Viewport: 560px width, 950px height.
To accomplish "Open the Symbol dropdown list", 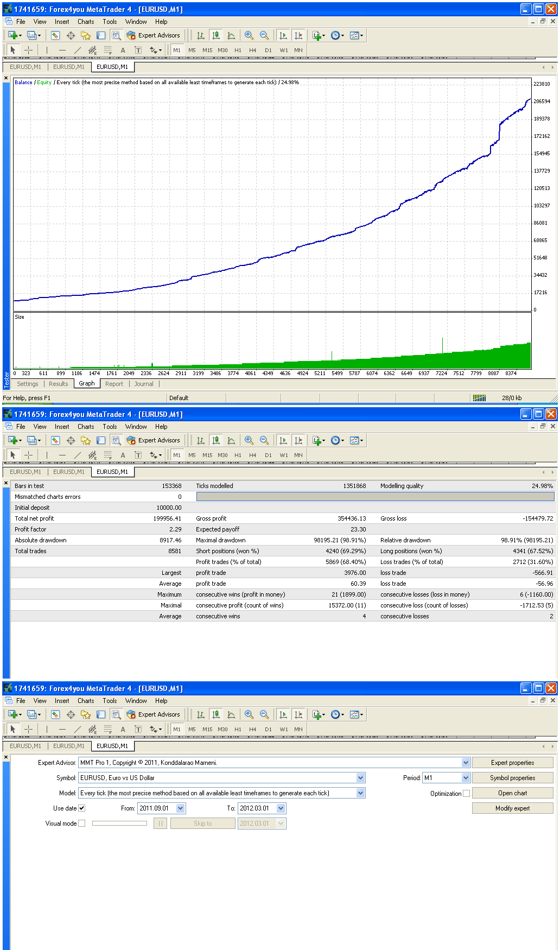I will 361,778.
